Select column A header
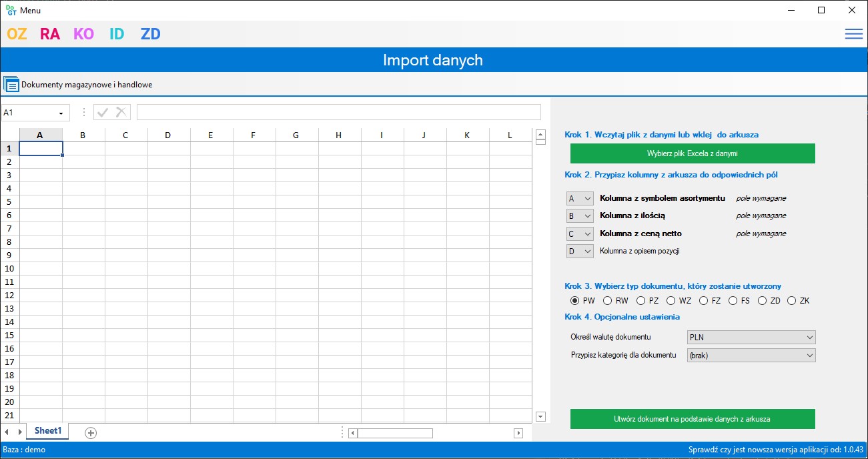Image resolution: width=868 pixels, height=459 pixels. click(41, 135)
